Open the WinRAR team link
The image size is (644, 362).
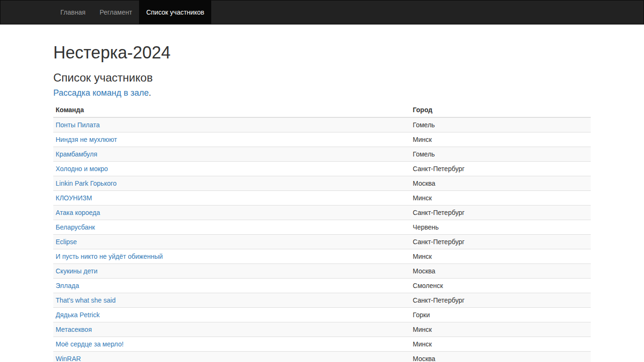click(68, 359)
